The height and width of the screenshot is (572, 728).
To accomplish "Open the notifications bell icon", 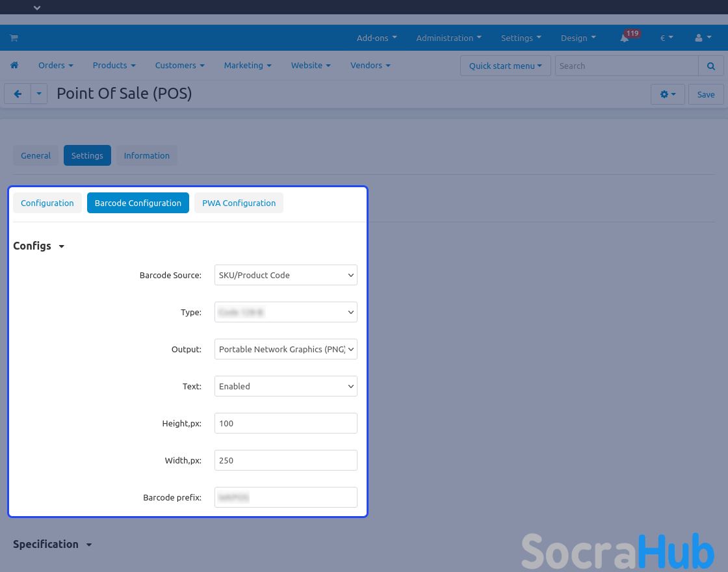I will pos(624,38).
